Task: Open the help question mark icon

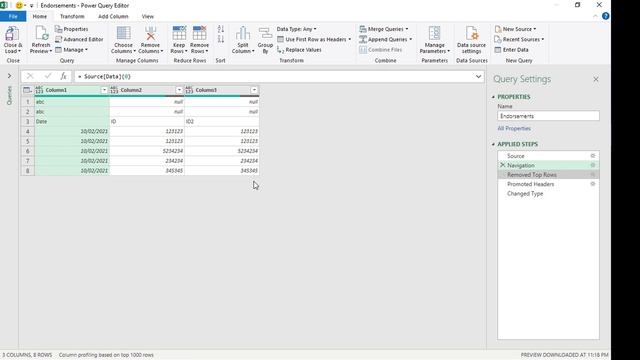Action: 606,16
